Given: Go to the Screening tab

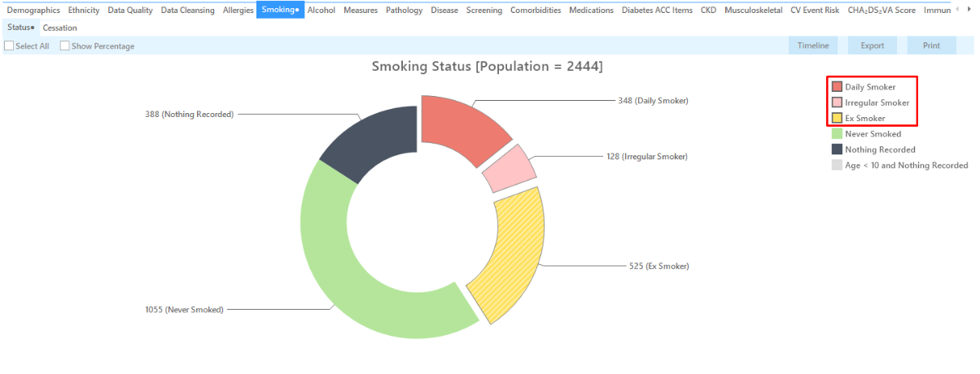Looking at the screenshot, I should pos(484,11).
